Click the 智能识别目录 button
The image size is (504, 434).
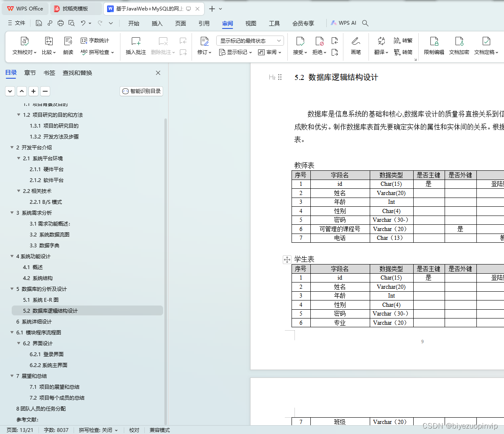click(141, 91)
